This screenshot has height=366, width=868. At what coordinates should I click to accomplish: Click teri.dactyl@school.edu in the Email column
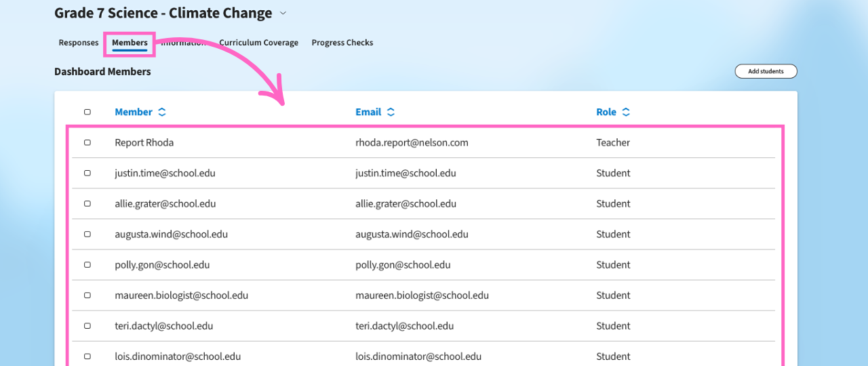click(404, 325)
